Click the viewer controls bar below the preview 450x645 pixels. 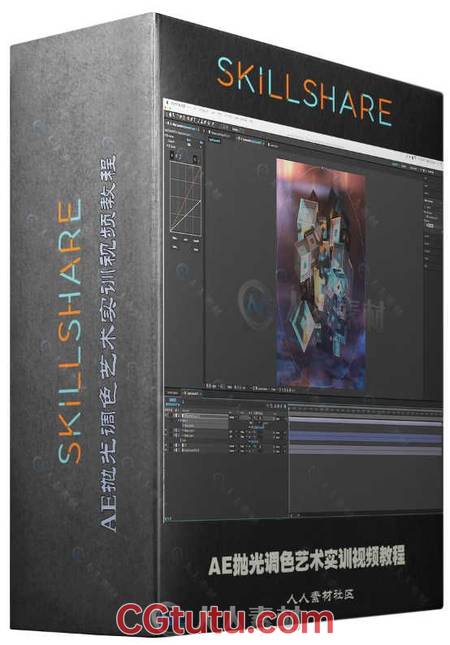tap(251, 387)
